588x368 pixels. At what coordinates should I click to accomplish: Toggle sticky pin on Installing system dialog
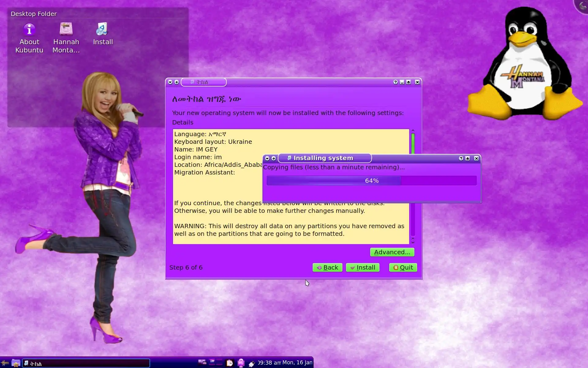coord(274,159)
